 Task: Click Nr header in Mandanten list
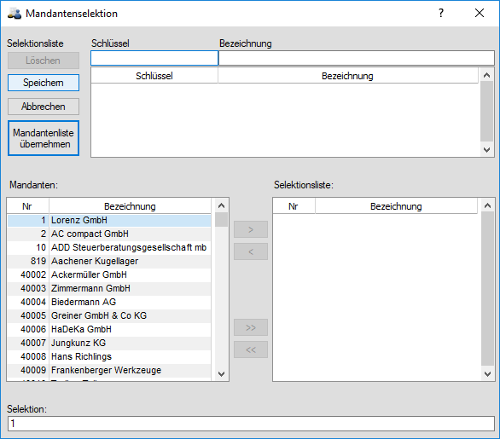pos(28,206)
